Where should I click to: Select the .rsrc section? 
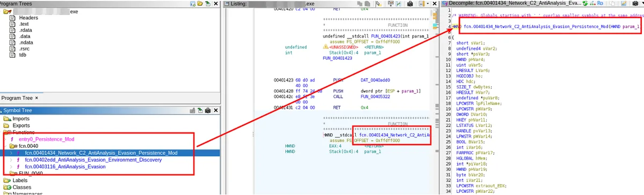25,49
